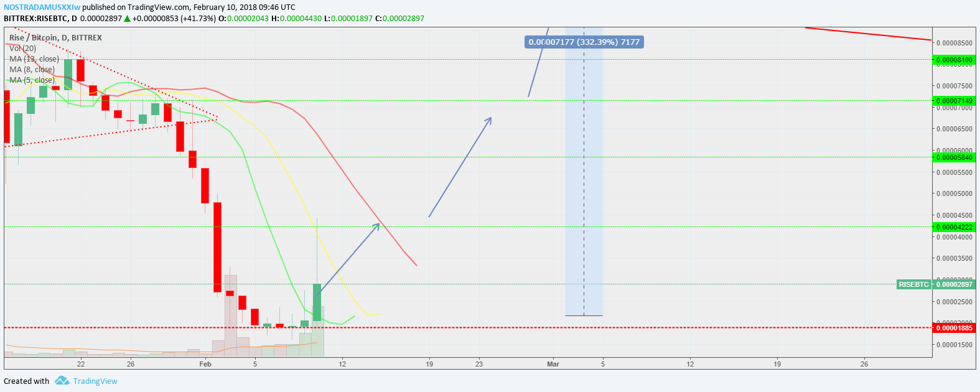
Task: Click the O:0.00002043 open value
Action: (243, 19)
